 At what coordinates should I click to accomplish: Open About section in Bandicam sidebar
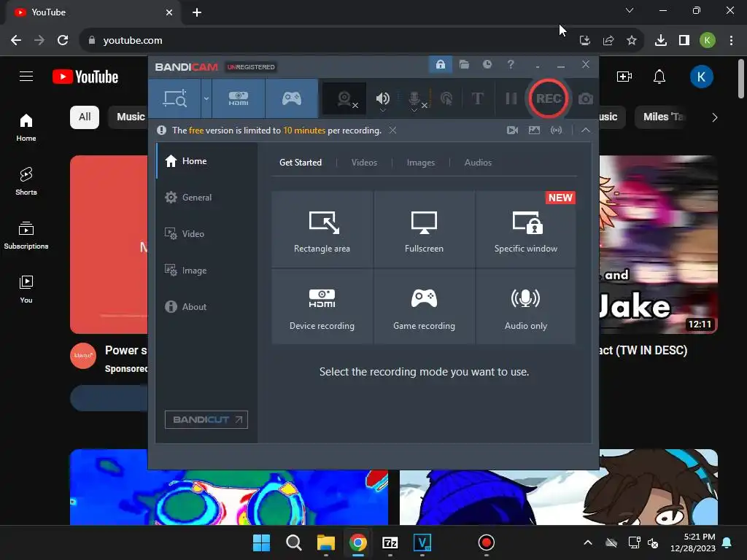(x=206, y=307)
